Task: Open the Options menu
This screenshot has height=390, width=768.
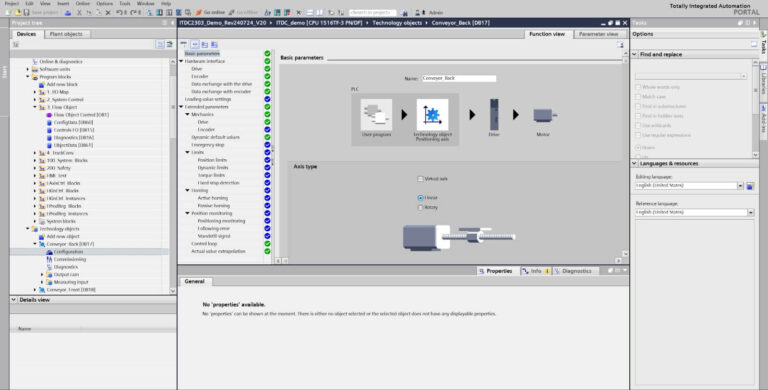Action: coord(104,3)
